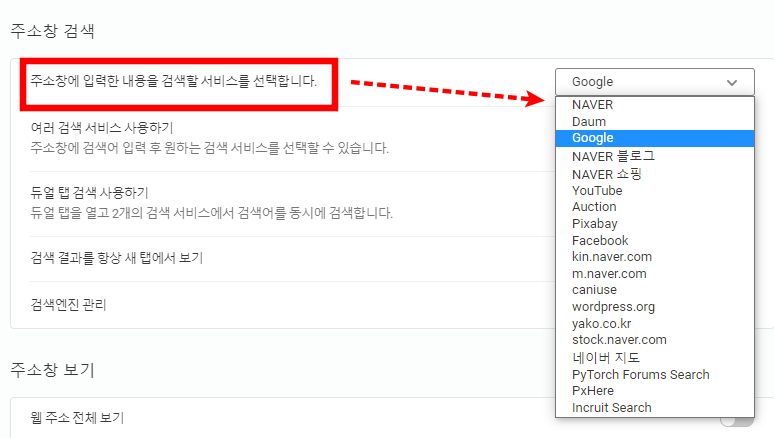The height and width of the screenshot is (438, 774).
Task: Open 검색엔진 관리 settings
Action: (69, 305)
